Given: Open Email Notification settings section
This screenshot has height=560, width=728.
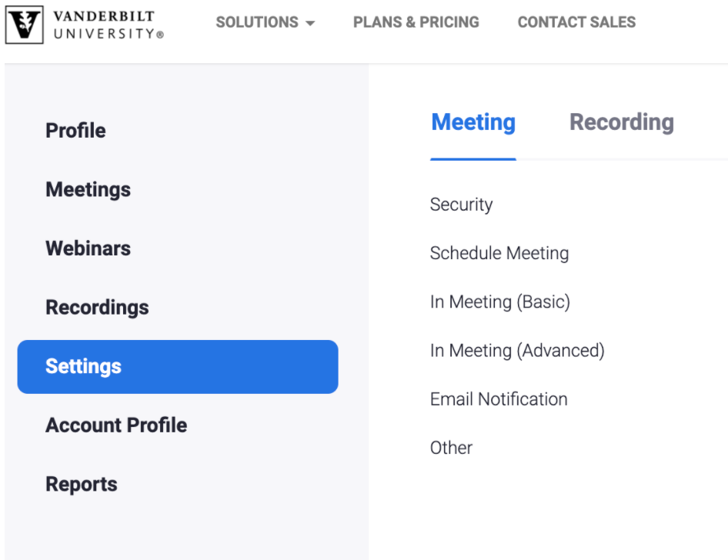Looking at the screenshot, I should coord(499,399).
